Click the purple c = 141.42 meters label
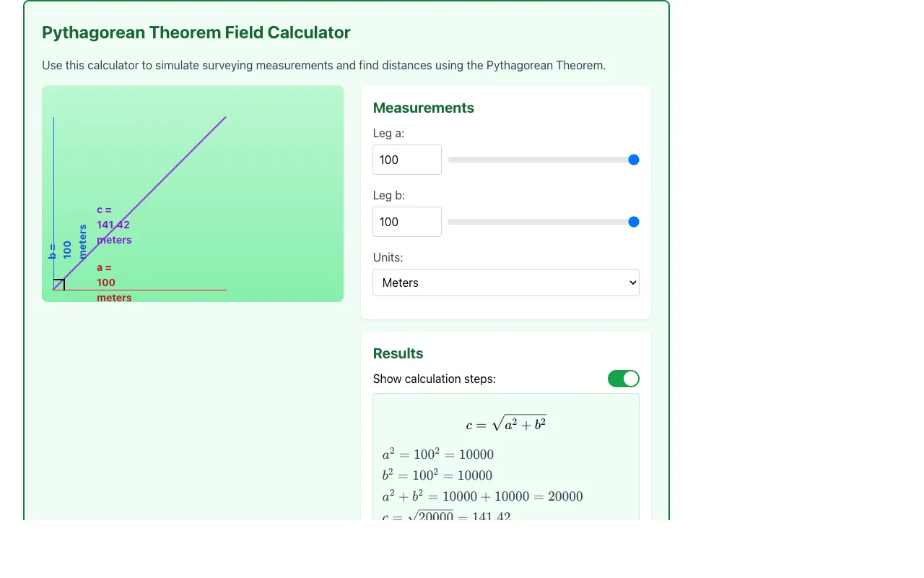The image size is (924, 578). point(114,225)
